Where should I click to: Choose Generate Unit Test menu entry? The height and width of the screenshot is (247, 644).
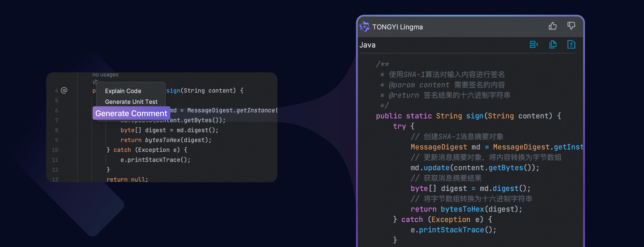(x=131, y=102)
